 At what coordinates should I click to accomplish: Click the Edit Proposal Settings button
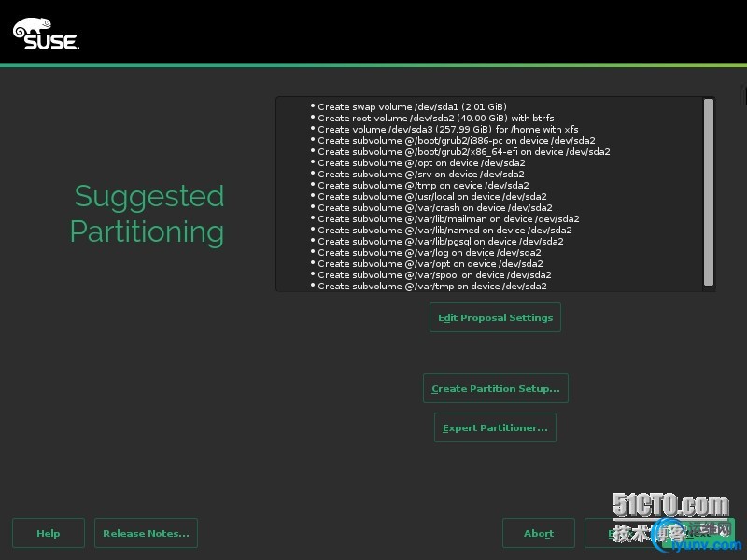coord(495,317)
